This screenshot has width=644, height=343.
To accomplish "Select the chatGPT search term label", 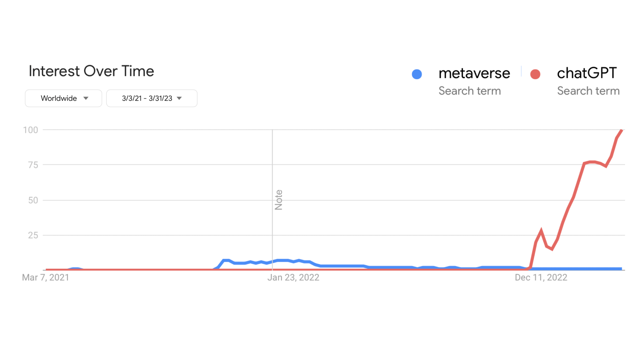I will tap(587, 73).
